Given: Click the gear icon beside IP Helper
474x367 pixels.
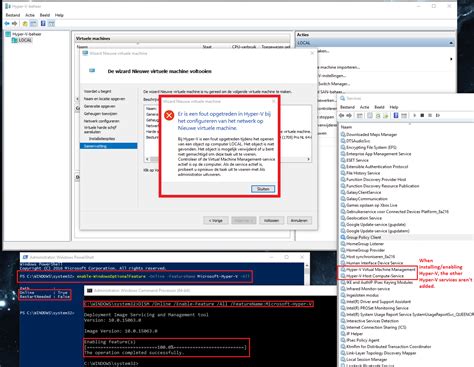Looking at the screenshot, I should click(343, 334).
